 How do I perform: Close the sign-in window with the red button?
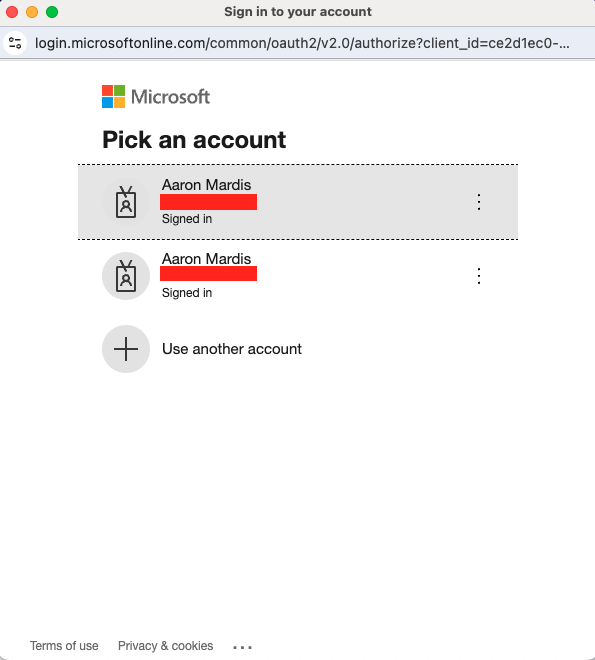pos(12,12)
